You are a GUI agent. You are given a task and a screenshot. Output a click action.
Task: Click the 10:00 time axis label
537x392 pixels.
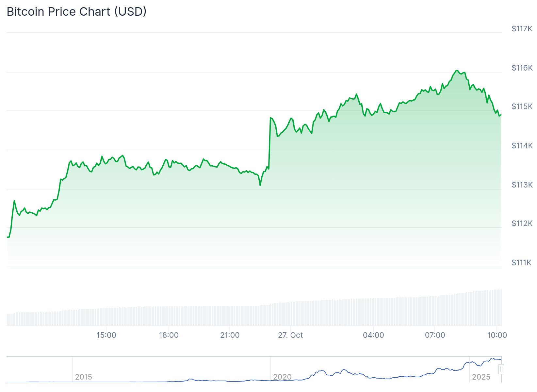coord(497,335)
